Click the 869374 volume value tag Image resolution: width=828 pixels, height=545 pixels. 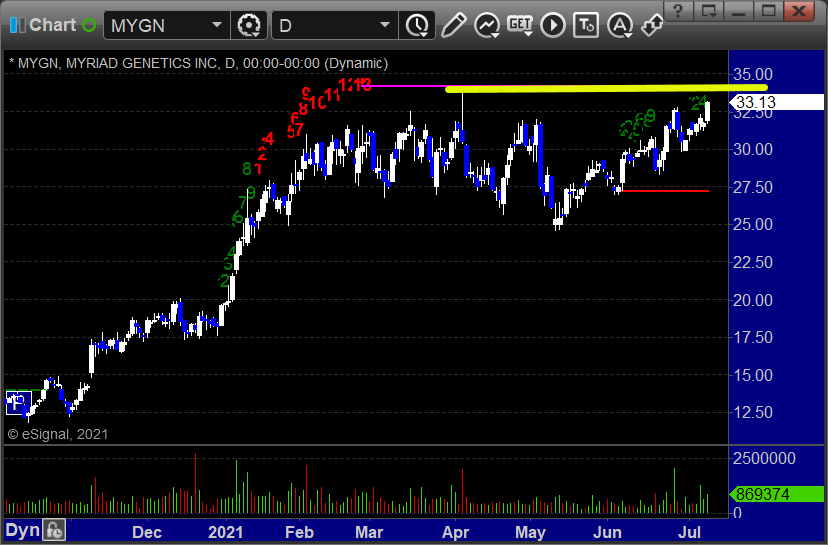[x=776, y=494]
